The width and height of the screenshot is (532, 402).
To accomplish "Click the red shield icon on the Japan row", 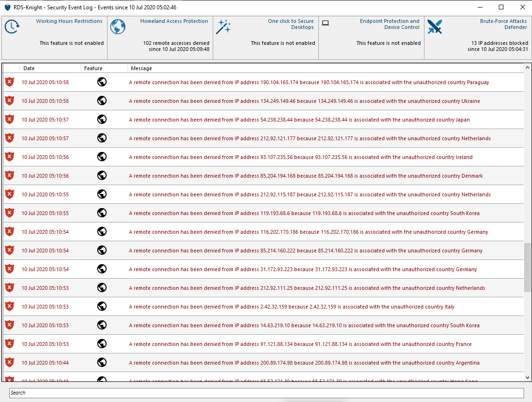I will point(9,119).
